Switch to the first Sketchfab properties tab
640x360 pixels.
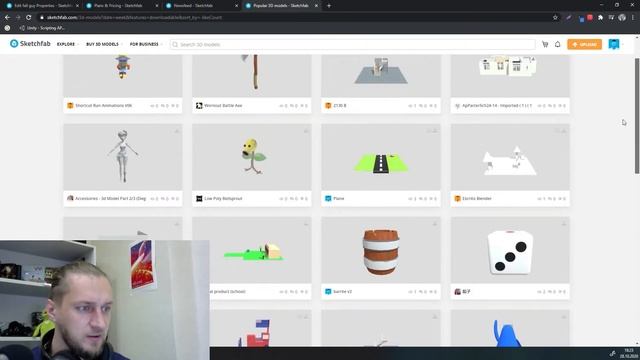click(43, 6)
